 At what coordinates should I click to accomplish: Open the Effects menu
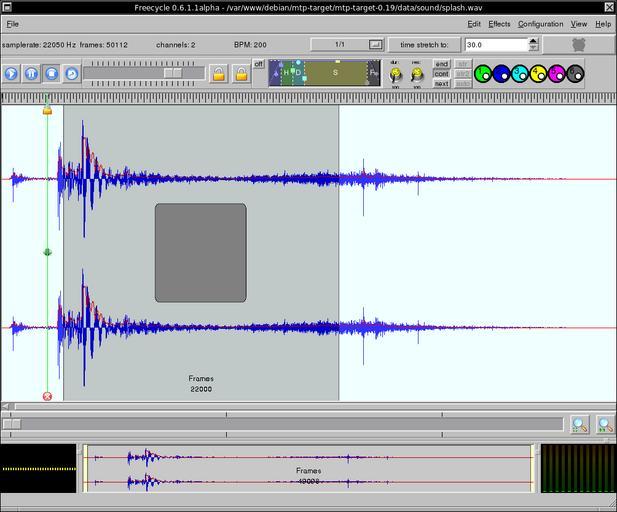pos(499,24)
